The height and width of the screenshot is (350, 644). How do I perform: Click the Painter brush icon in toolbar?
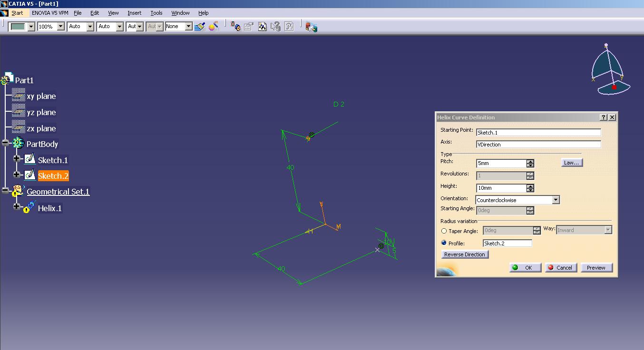200,26
